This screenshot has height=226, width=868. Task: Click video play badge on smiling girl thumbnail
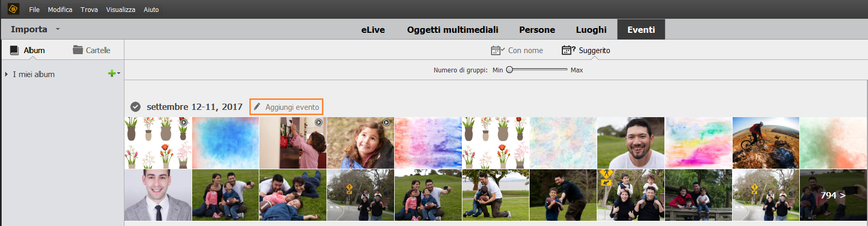click(x=386, y=122)
